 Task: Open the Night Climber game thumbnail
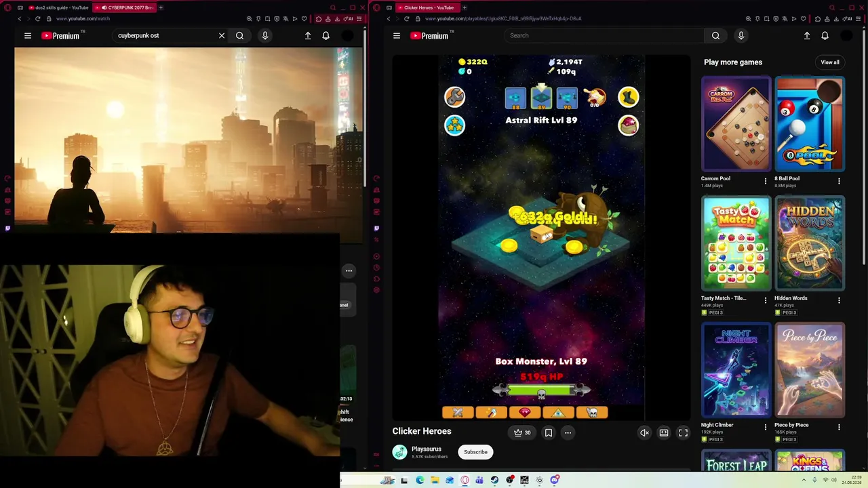(736, 370)
